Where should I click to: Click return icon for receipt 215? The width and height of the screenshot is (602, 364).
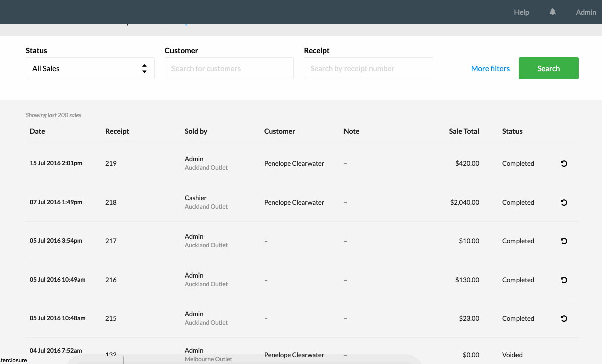[x=564, y=319]
